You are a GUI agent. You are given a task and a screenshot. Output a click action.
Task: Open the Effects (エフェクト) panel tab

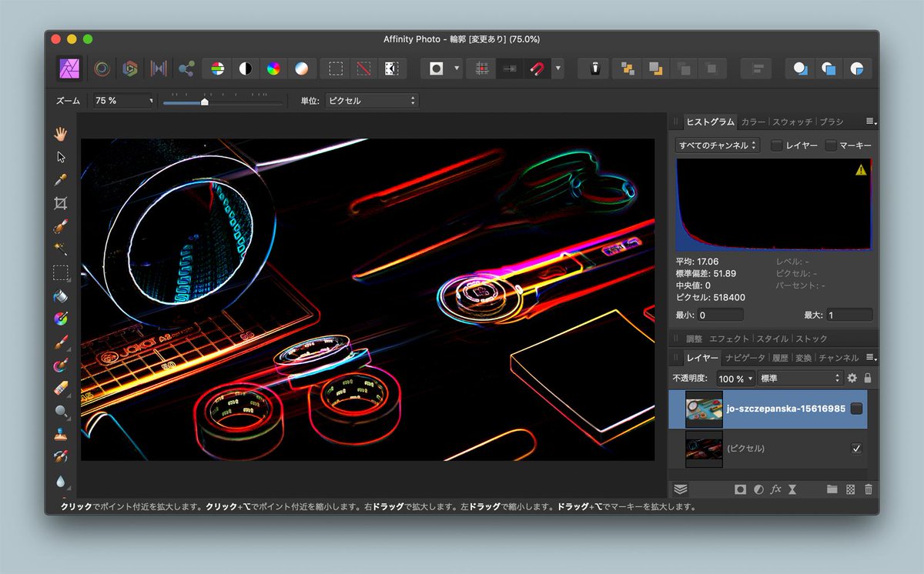tap(729, 339)
